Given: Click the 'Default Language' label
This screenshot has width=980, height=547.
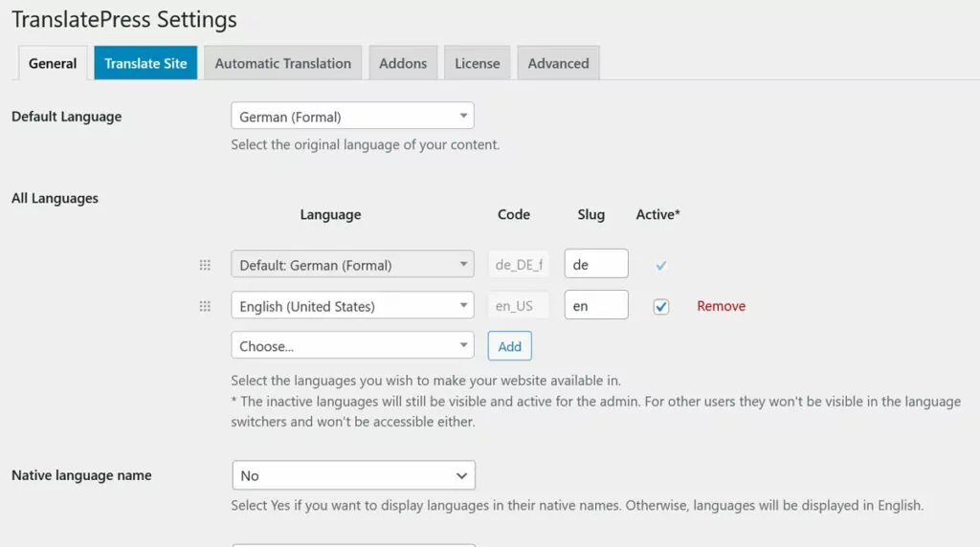Looking at the screenshot, I should pyautogui.click(x=66, y=117).
